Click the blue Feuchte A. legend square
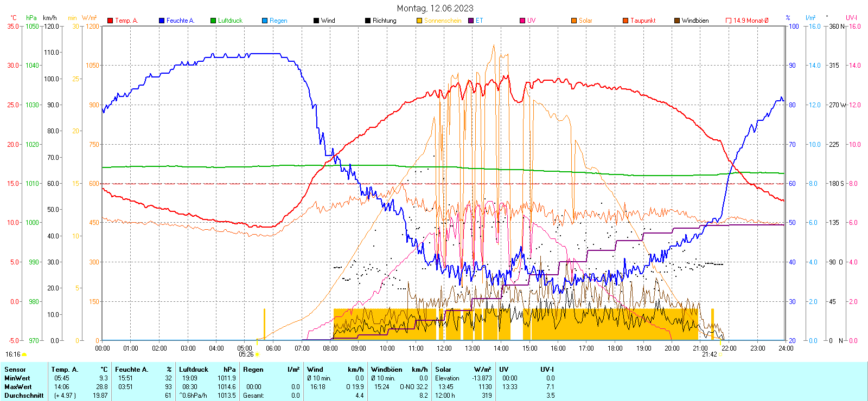The image size is (868, 401). tap(162, 21)
